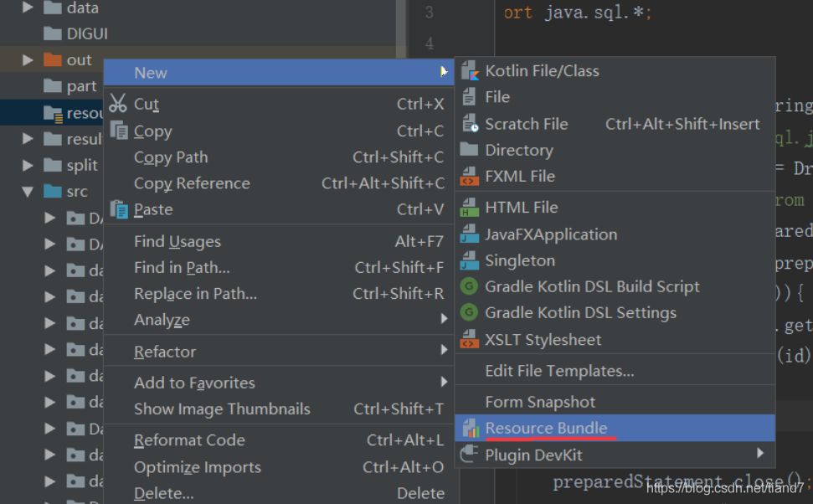The width and height of the screenshot is (813, 504).
Task: Choose Find in Path... entry
Action: coord(280,268)
